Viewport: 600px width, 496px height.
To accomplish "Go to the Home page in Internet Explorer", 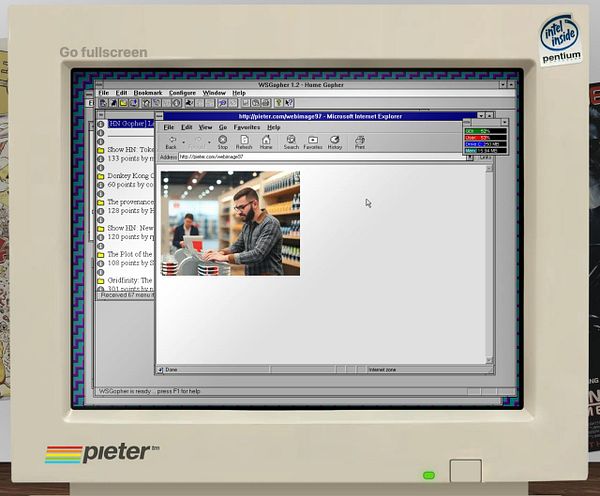I will [x=266, y=142].
